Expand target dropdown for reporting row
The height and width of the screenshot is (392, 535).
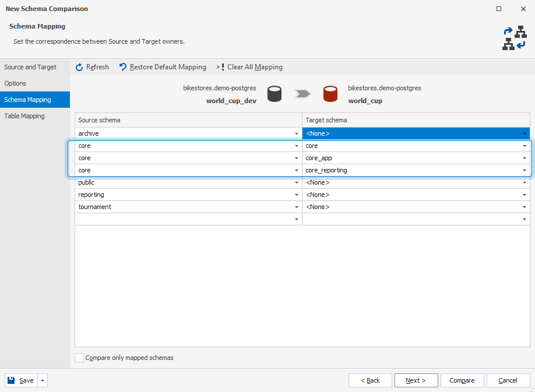pyautogui.click(x=525, y=195)
